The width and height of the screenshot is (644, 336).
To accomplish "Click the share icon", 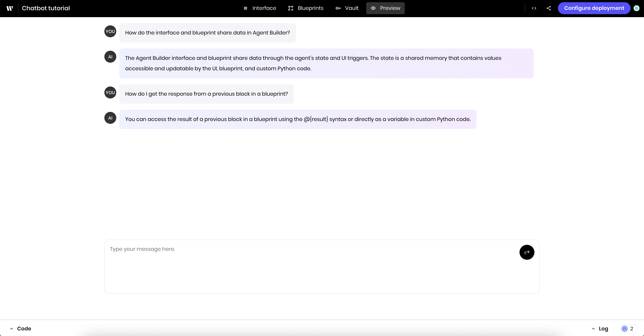I will (x=549, y=8).
